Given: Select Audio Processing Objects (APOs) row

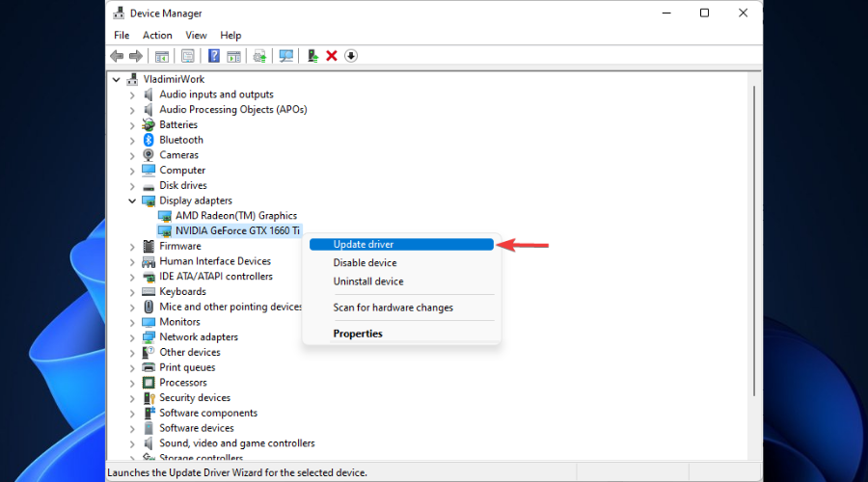Looking at the screenshot, I should click(233, 110).
